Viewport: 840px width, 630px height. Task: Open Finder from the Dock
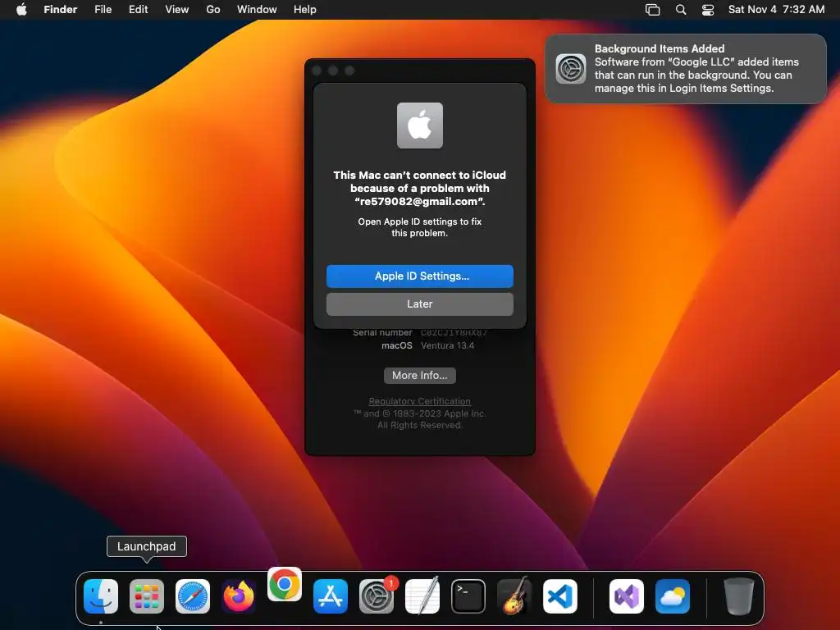pos(101,596)
